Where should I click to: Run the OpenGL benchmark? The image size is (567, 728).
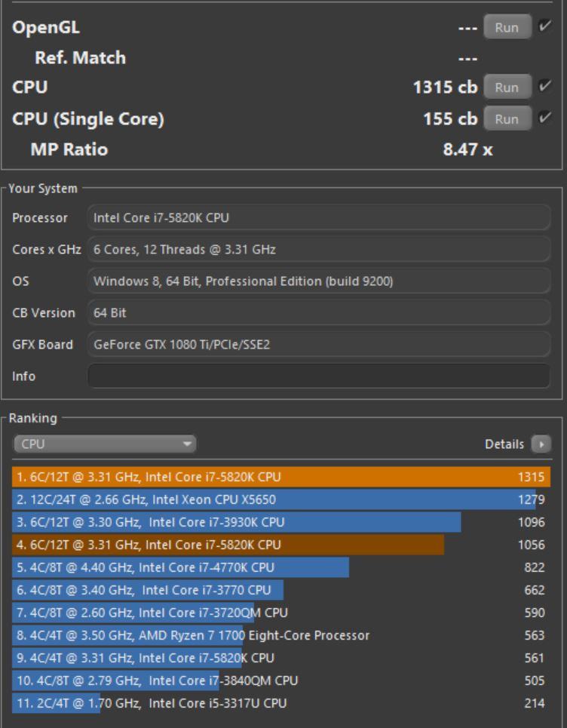pyautogui.click(x=507, y=27)
